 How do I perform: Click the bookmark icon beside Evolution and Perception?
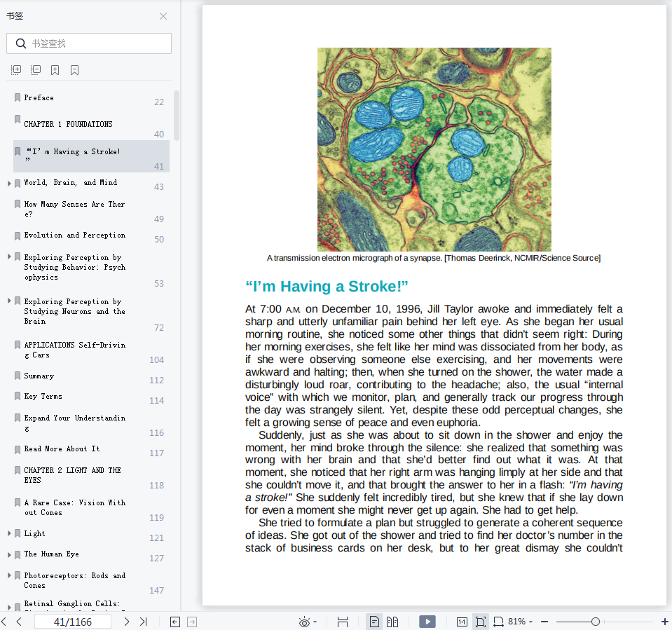pos(17,236)
